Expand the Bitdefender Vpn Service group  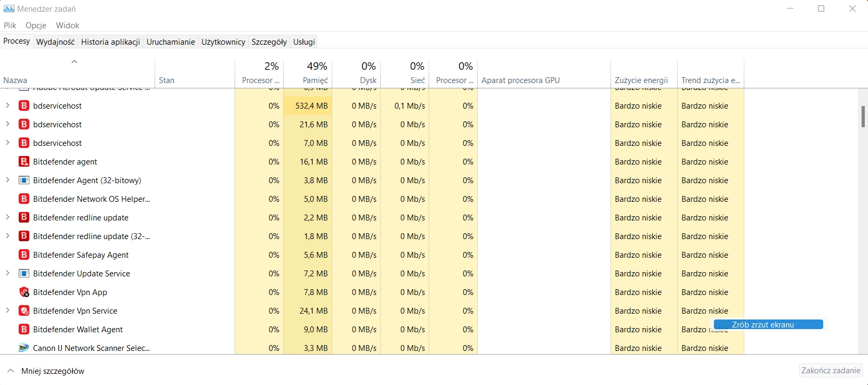click(7, 310)
